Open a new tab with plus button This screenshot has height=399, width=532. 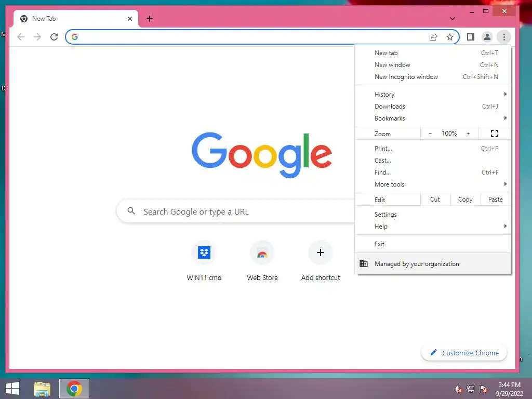click(x=150, y=19)
